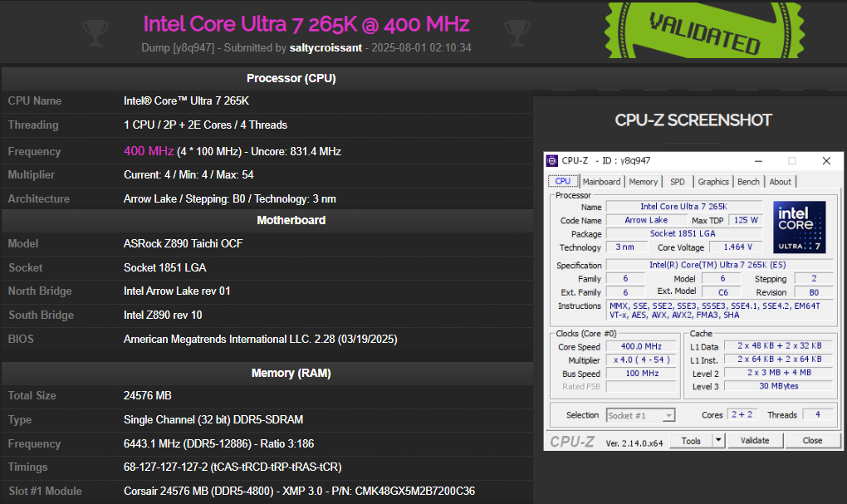Open the Socket #1 selection combo box
The height and width of the screenshot is (504, 847).
click(641, 415)
